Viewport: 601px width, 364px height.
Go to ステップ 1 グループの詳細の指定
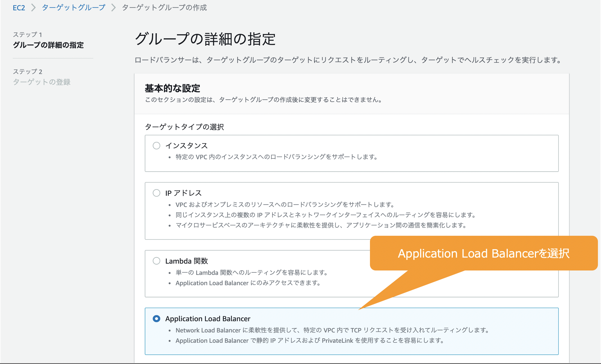tap(48, 45)
